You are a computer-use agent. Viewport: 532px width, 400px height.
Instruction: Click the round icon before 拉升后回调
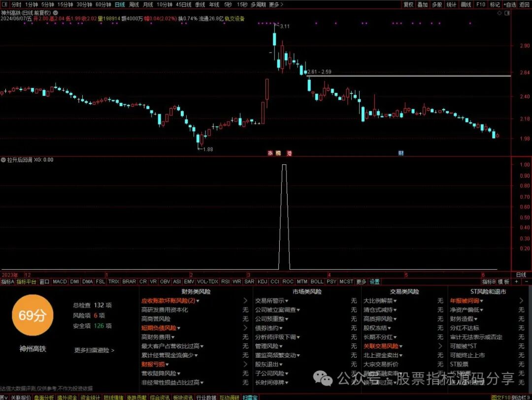pyautogui.click(x=3, y=160)
